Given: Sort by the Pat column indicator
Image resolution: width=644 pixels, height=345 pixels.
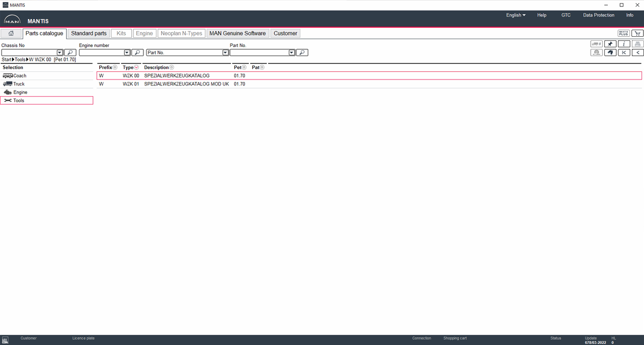Looking at the screenshot, I should click(x=262, y=67).
